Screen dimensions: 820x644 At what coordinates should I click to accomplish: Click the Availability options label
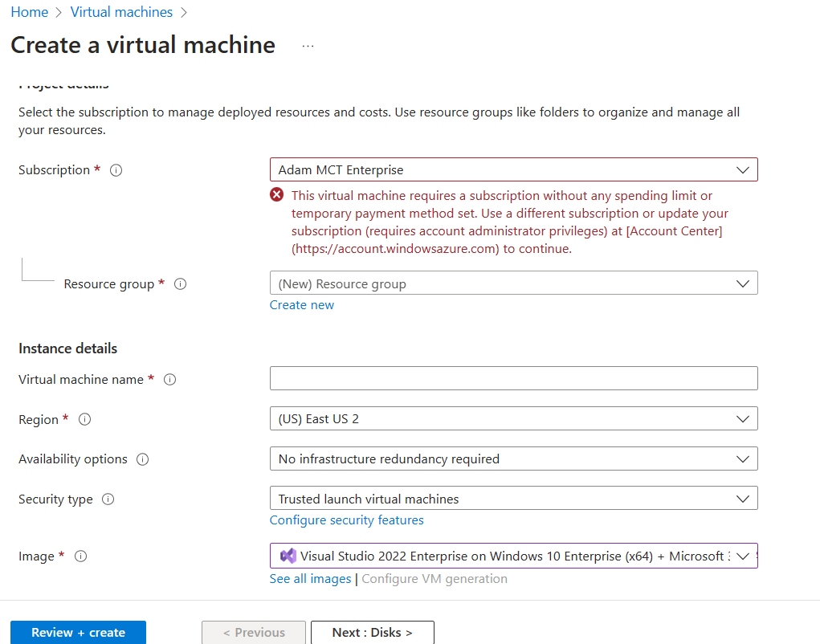(73, 459)
